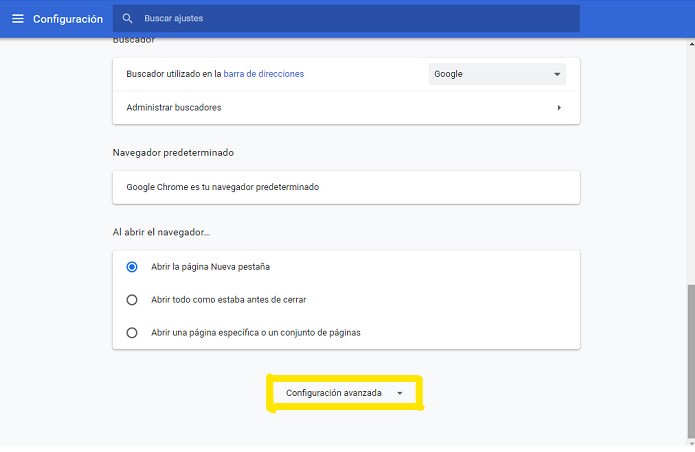Click the search magnifier icon
The image size is (695, 452).
click(127, 18)
